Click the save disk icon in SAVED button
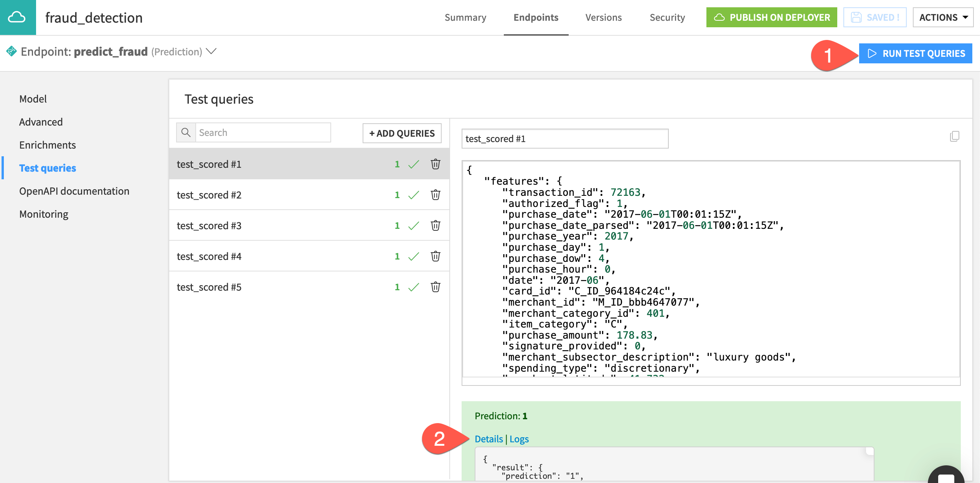The width and height of the screenshot is (980, 483). coord(857,17)
